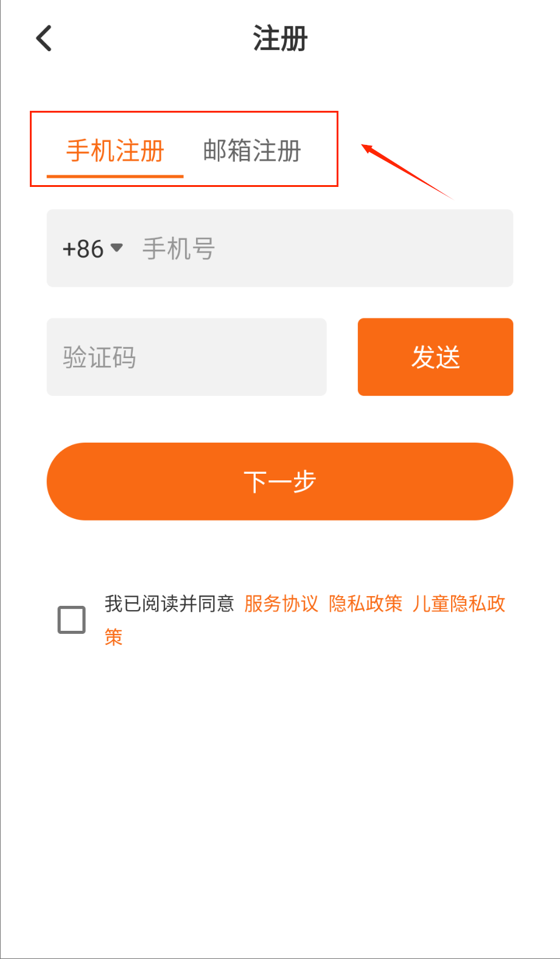
Task: Switch to the 手机注册 tab
Action: [115, 150]
